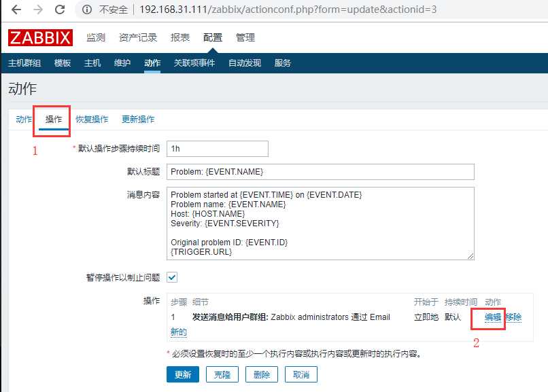Go to 关联项事件 submenu

point(194,63)
